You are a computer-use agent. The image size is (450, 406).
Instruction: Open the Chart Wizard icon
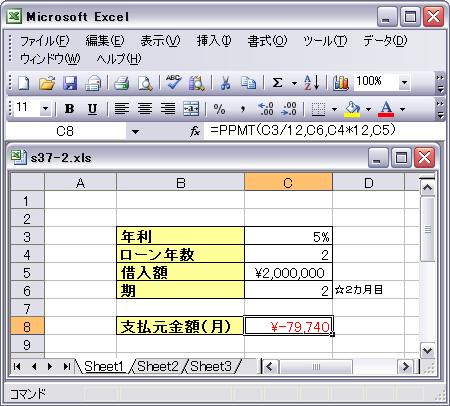(341, 83)
